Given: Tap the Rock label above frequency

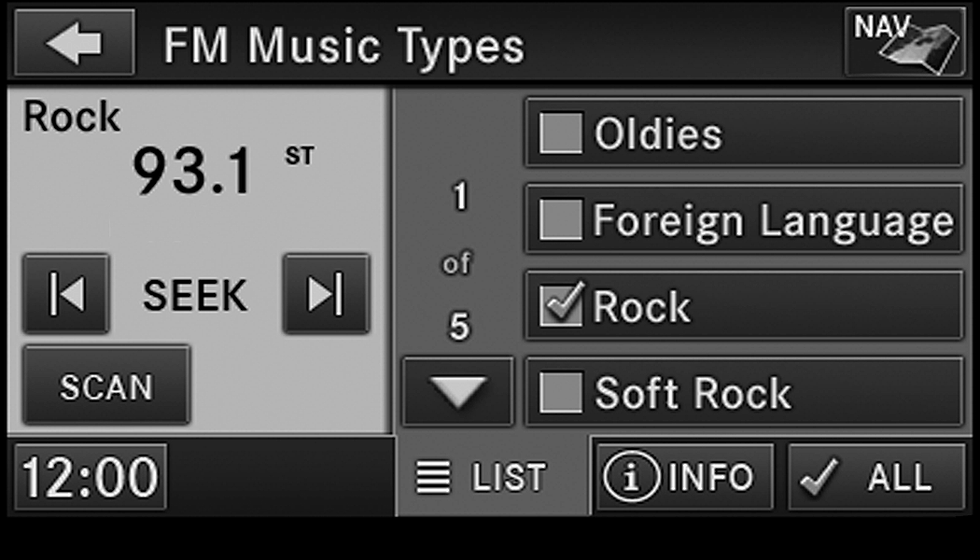Looking at the screenshot, I should pos(72,117).
